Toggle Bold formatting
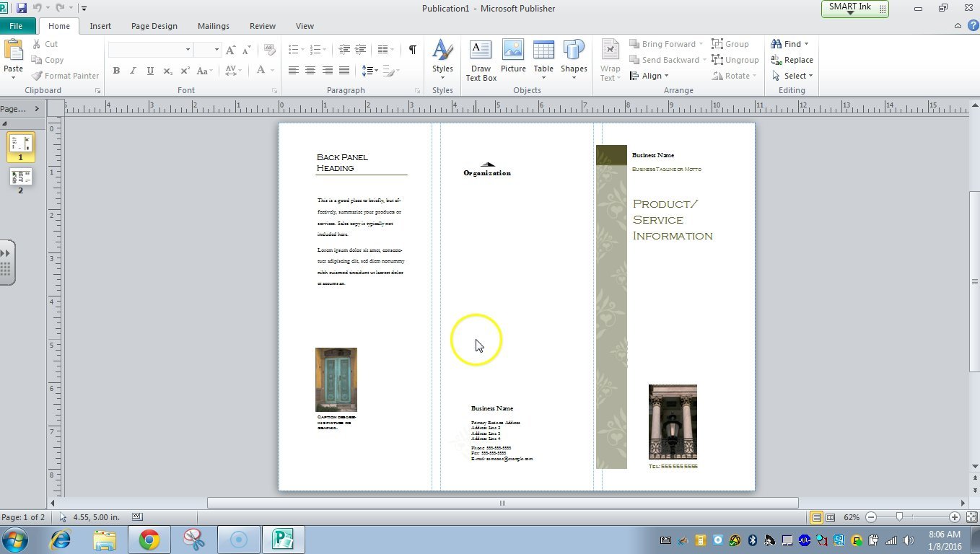 tap(116, 71)
